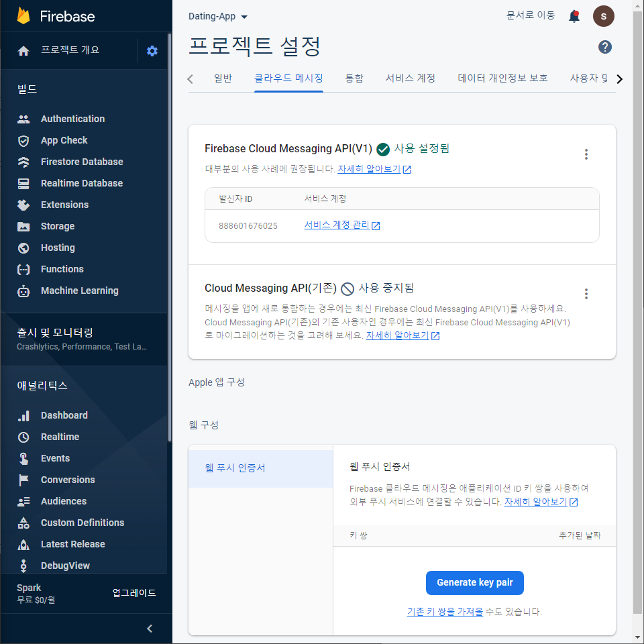Switch to the 데이터 개인정보 보호 tab
This screenshot has height=644, width=644.
(x=502, y=78)
